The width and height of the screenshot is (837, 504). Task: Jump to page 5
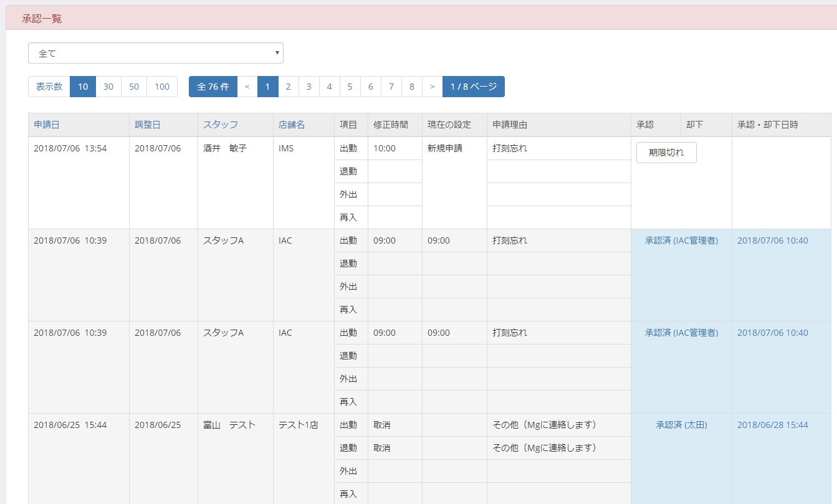click(x=350, y=87)
